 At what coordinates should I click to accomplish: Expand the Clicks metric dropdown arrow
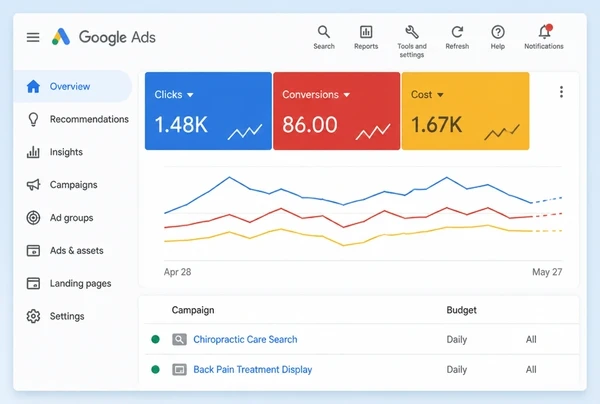(x=190, y=95)
